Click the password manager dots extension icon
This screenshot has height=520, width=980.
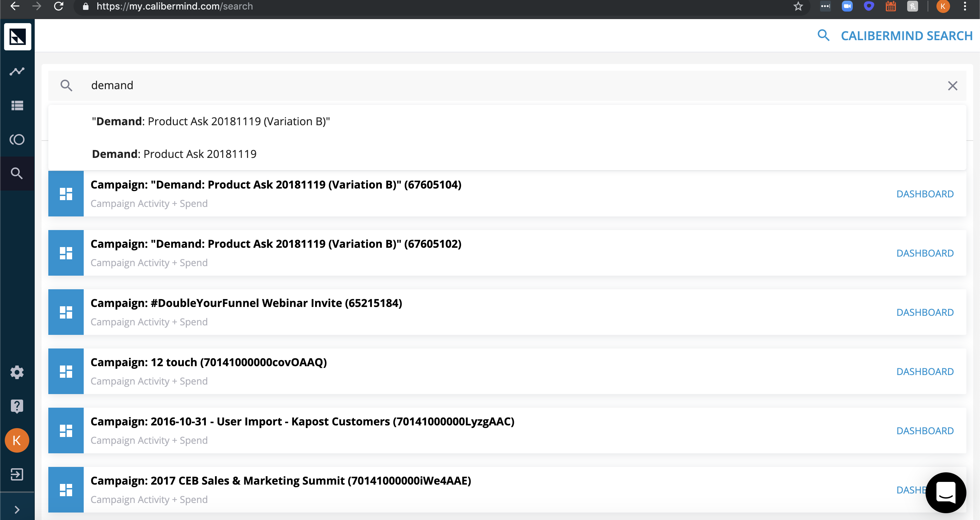coord(825,6)
